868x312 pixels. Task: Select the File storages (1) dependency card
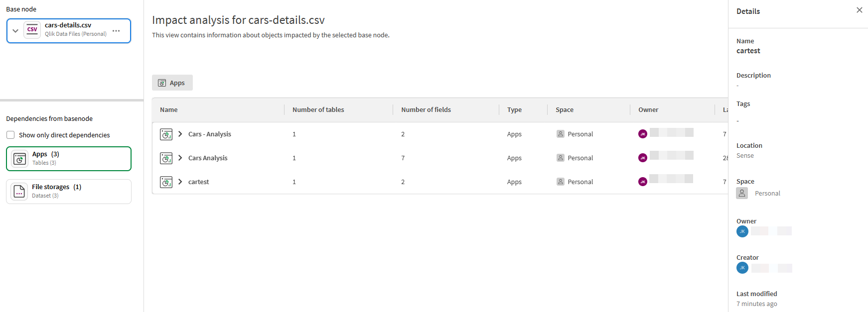tap(69, 192)
